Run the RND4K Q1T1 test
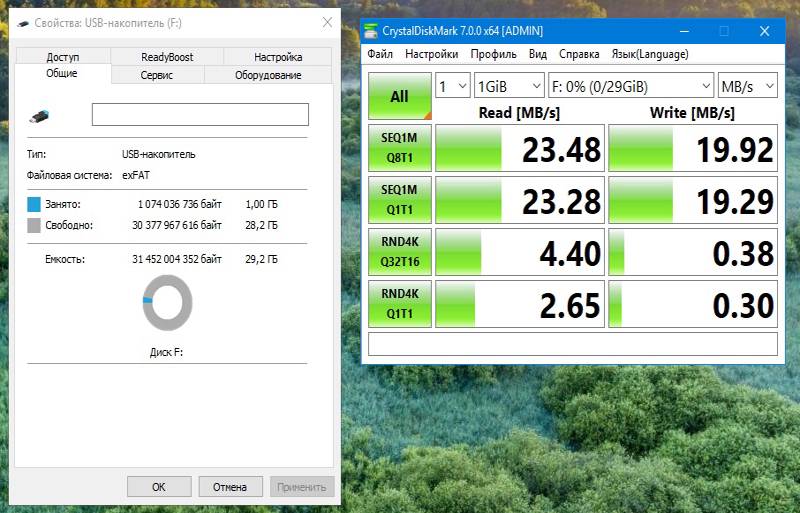 pos(399,304)
